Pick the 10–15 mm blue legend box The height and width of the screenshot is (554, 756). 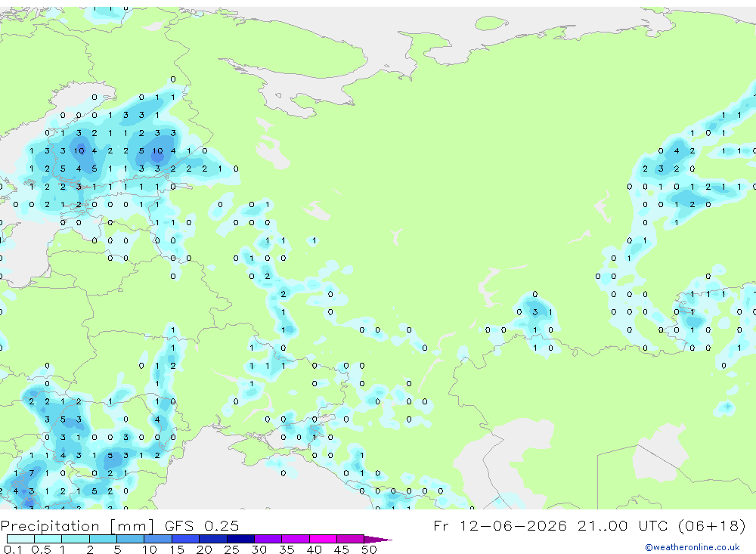tap(158, 539)
